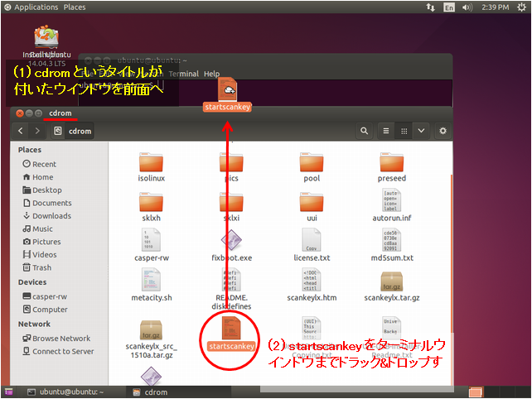
Task: Click Browse Network in sidebar
Action: point(56,339)
